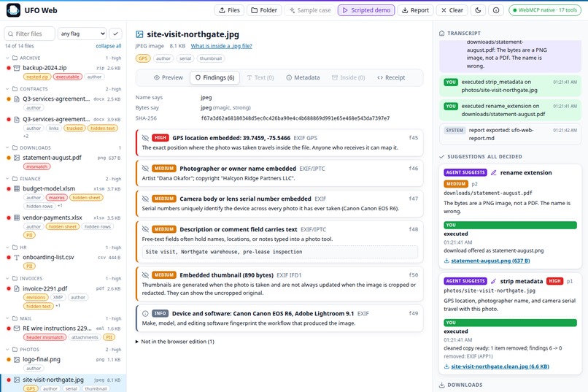Toggle hide icon on Description comment finding
Screen dimensions: 588x392
tap(145, 228)
